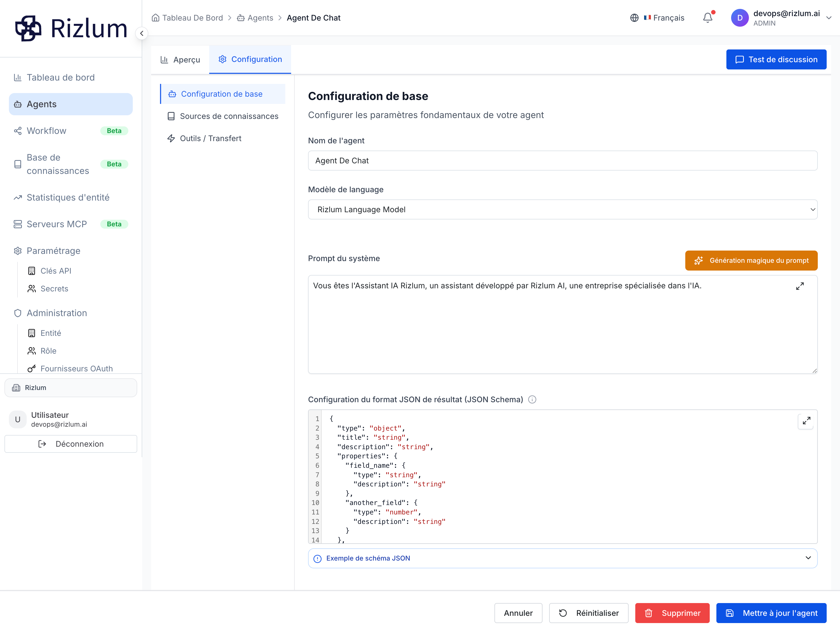Open the Secrets page
840x635 pixels.
(x=54, y=289)
